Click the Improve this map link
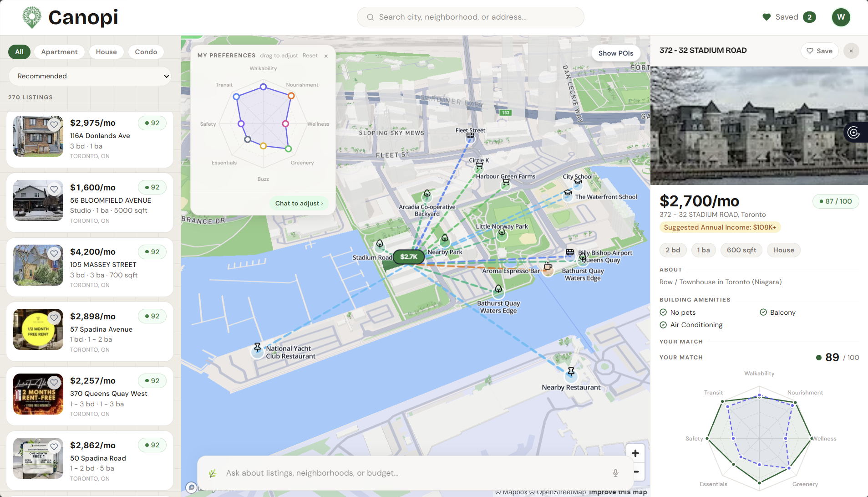Screen dimensions: 868x497 pyautogui.click(x=618, y=492)
